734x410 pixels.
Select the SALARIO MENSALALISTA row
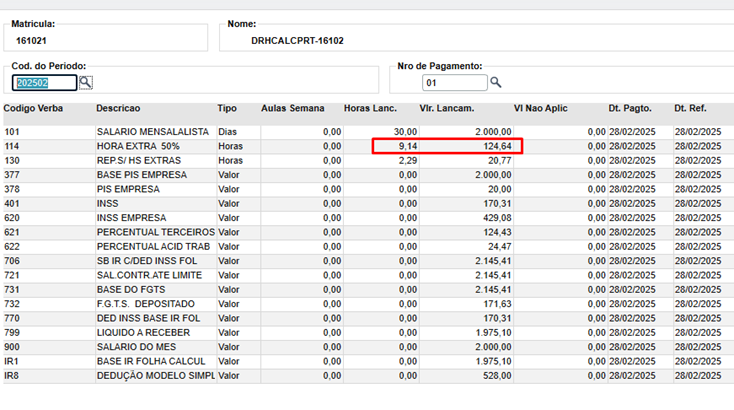point(152,132)
